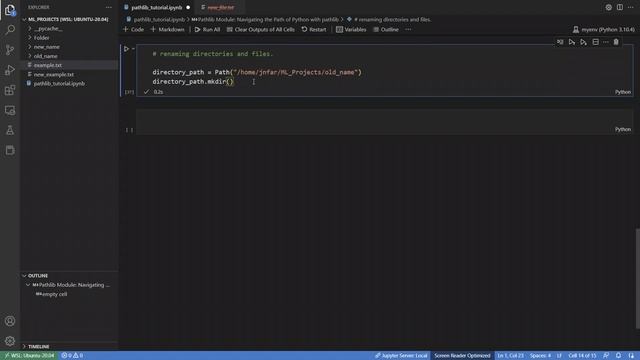Expand the old_name folder
Viewport: 640px width, 360px height.
coord(45,56)
